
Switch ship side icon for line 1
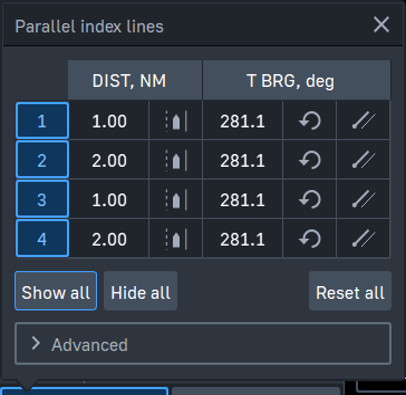(x=176, y=121)
